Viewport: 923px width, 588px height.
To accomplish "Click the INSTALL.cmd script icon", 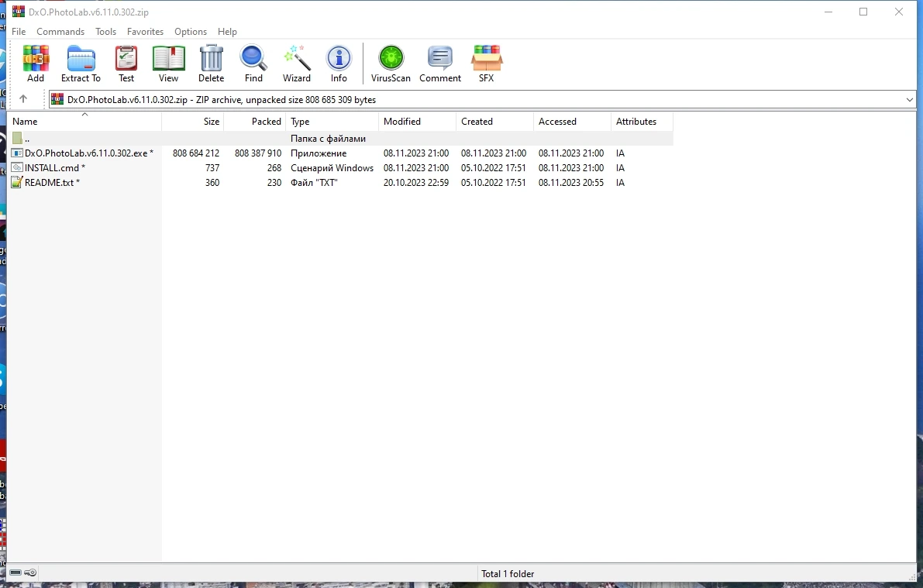I will coord(17,168).
